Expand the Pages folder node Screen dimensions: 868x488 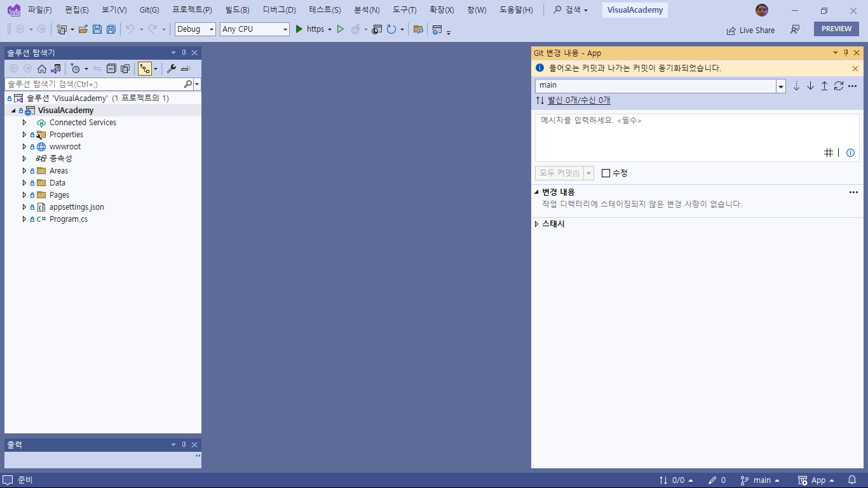(x=24, y=195)
